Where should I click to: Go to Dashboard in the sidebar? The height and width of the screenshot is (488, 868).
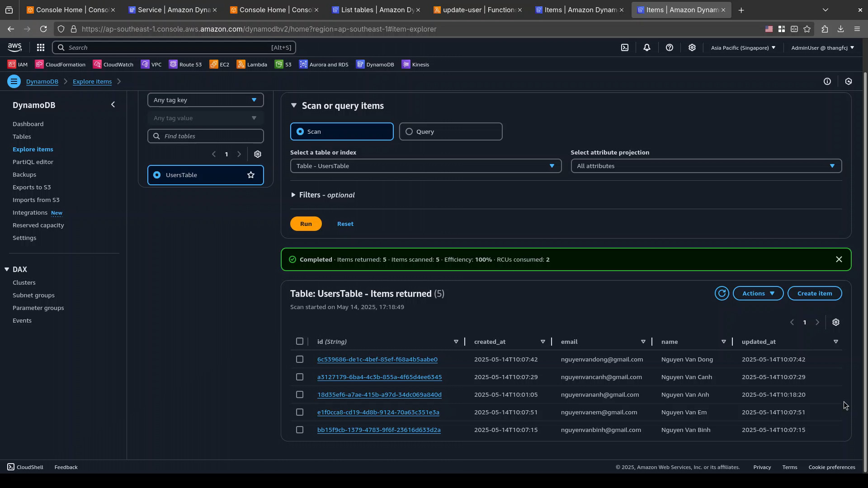[28, 124]
